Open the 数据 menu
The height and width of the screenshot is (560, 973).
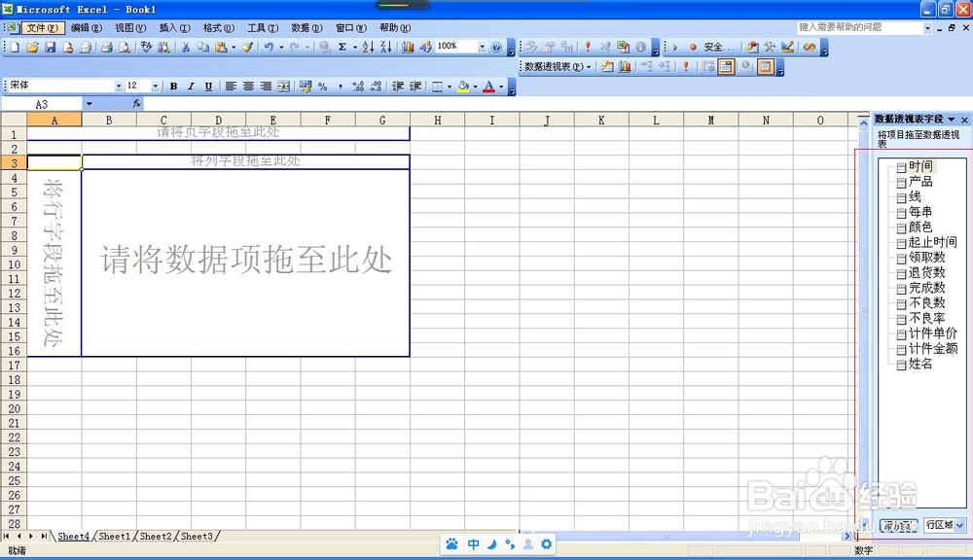pyautogui.click(x=306, y=28)
